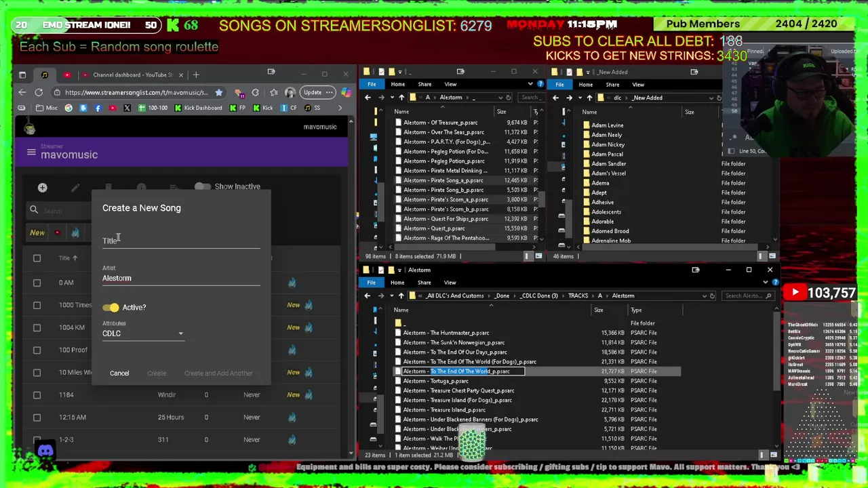The height and width of the screenshot is (488, 868).
Task: Open the browser favorites list icon
Action: pyautogui.click(x=273, y=92)
